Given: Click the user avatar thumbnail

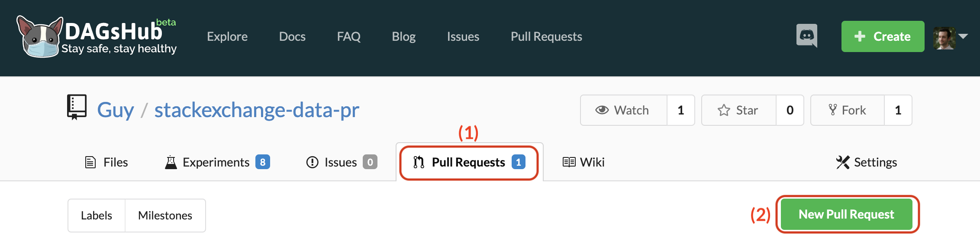Looking at the screenshot, I should (x=944, y=38).
